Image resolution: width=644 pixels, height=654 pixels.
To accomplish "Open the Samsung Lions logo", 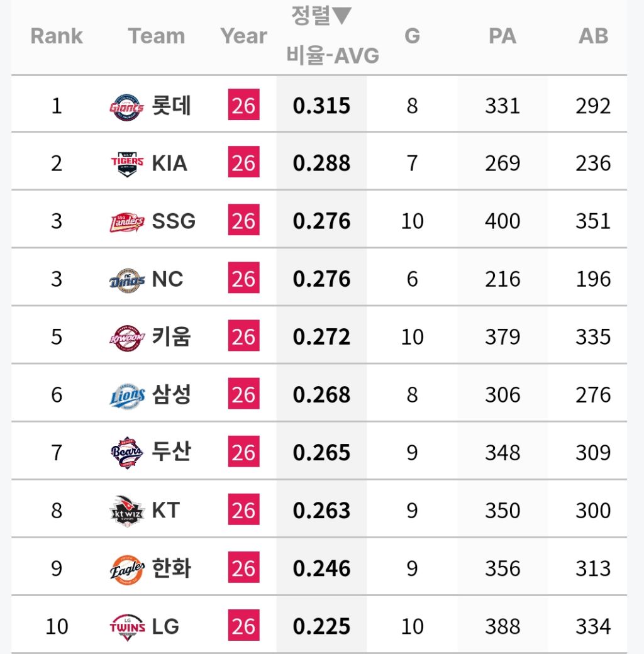I will click(127, 396).
